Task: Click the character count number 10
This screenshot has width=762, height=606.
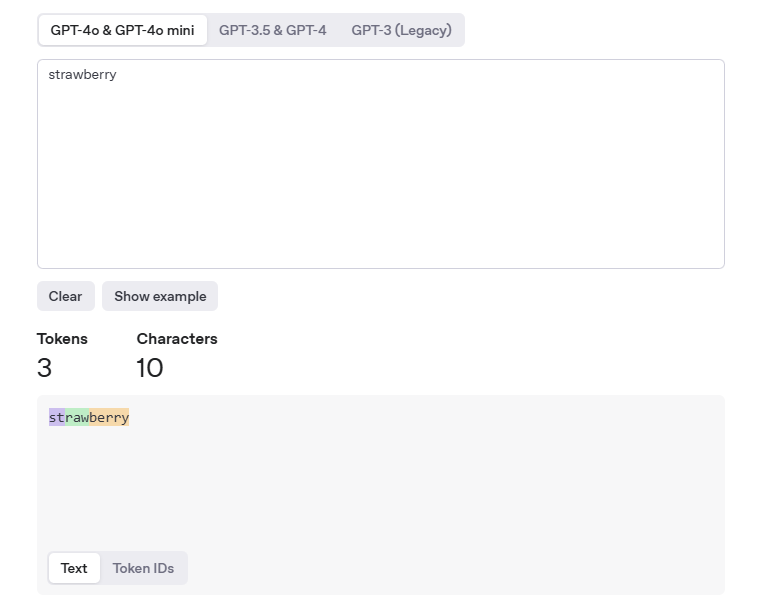Action: click(x=150, y=368)
